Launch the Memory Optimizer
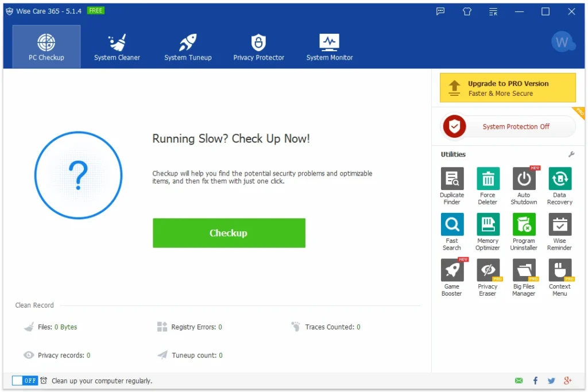The height and width of the screenshot is (392, 588). tap(488, 225)
